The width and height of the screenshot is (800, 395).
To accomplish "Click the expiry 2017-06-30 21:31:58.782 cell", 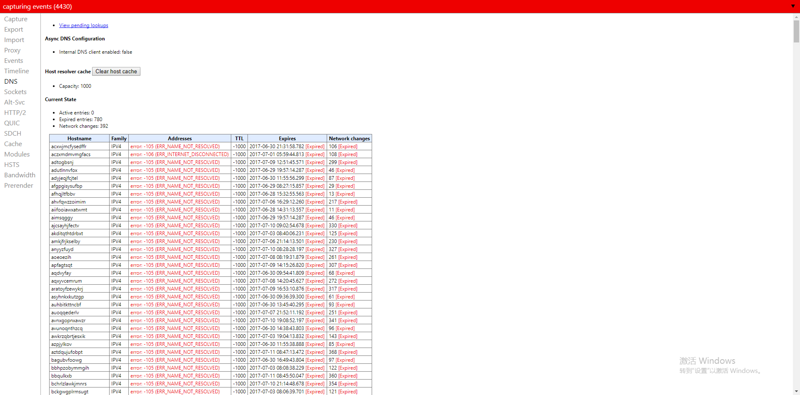I will [287, 146].
